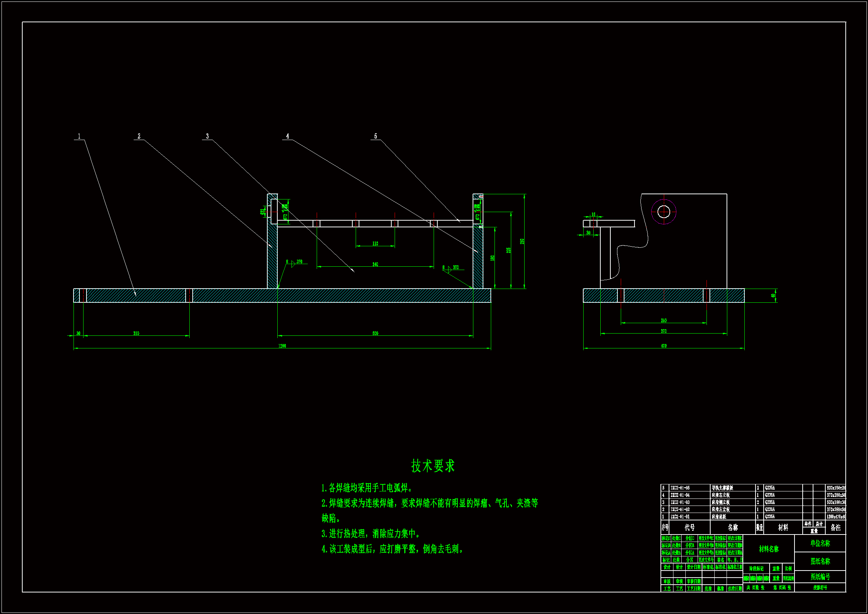
Task: Select technical requirement line 1 text
Action: [x=367, y=488]
